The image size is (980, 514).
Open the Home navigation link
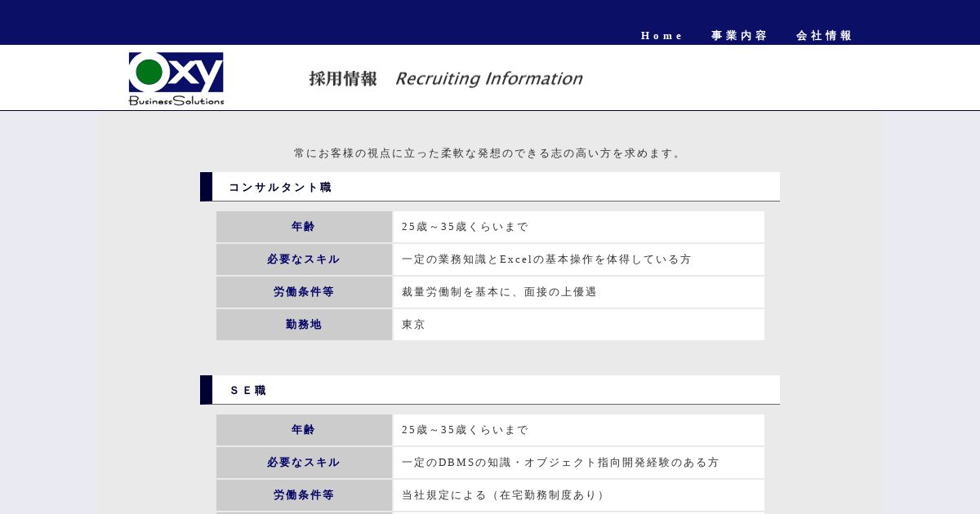coord(661,36)
